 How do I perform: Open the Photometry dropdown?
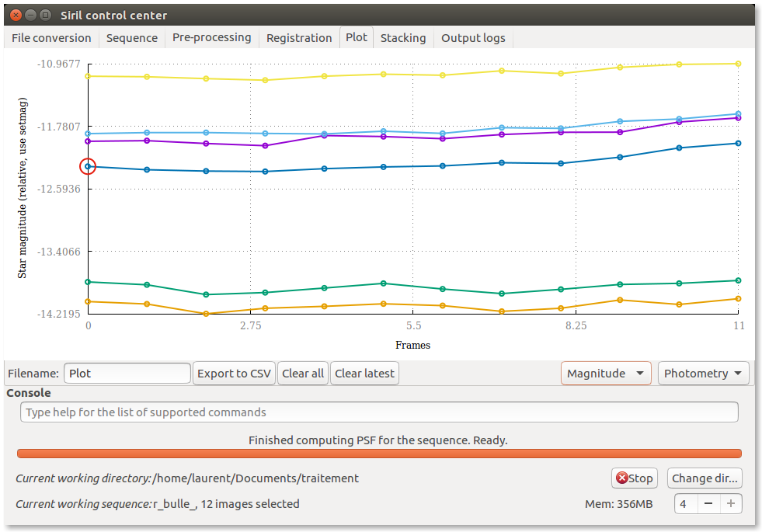tap(703, 374)
